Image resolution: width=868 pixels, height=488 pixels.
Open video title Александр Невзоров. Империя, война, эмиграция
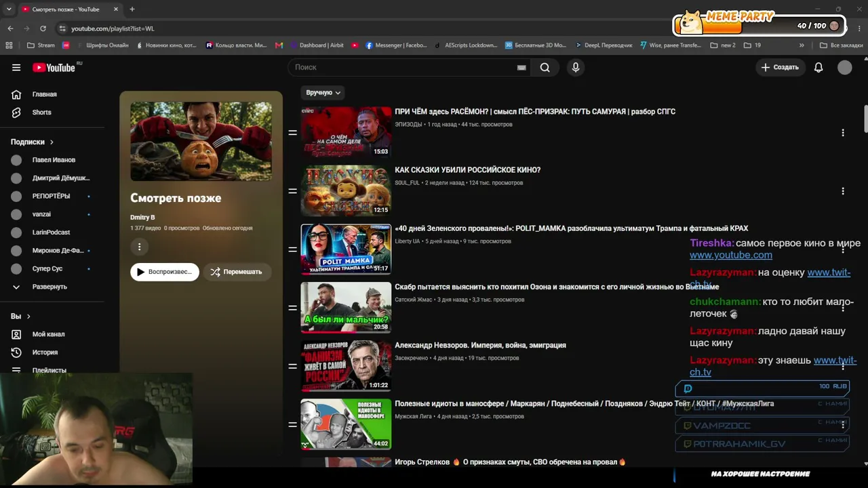(480, 345)
